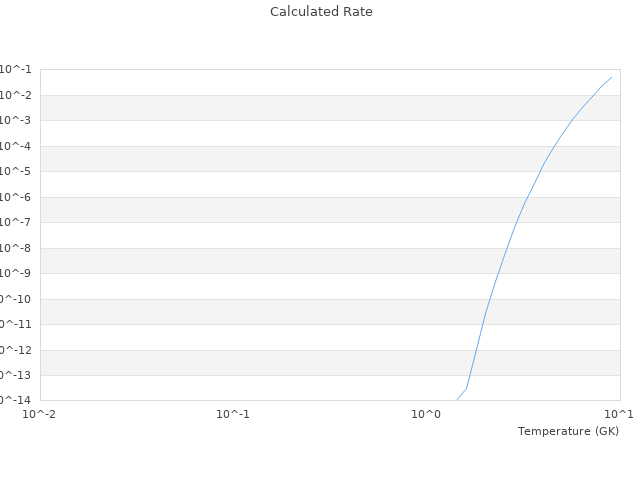Select the x-axis tick label 10^0
640x480 pixels.
point(426,414)
